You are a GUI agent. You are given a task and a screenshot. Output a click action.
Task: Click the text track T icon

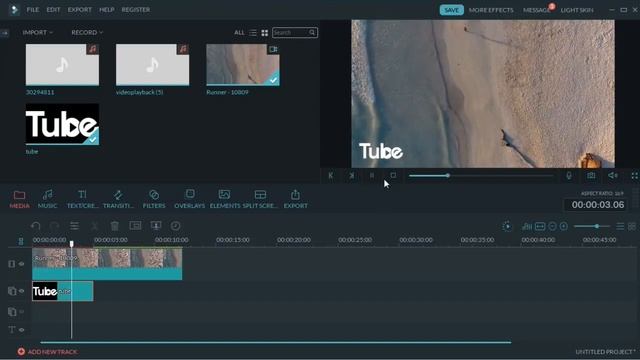click(11, 330)
